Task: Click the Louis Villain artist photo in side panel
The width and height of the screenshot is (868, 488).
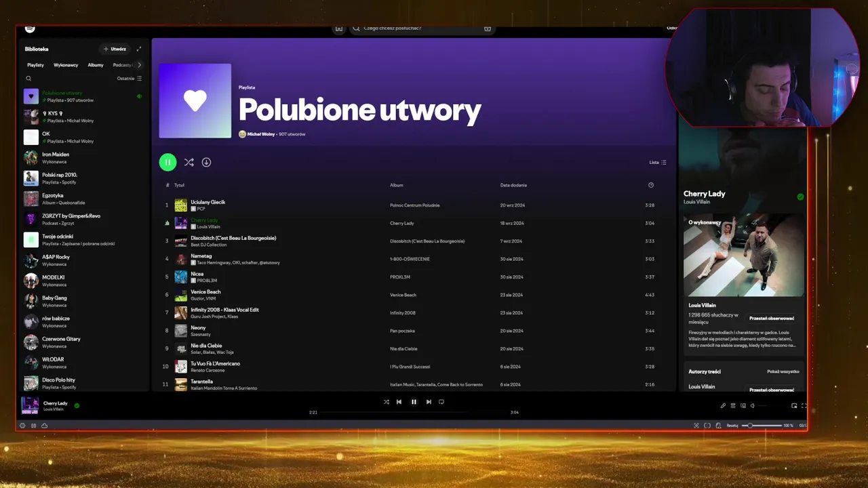Action: (x=744, y=256)
